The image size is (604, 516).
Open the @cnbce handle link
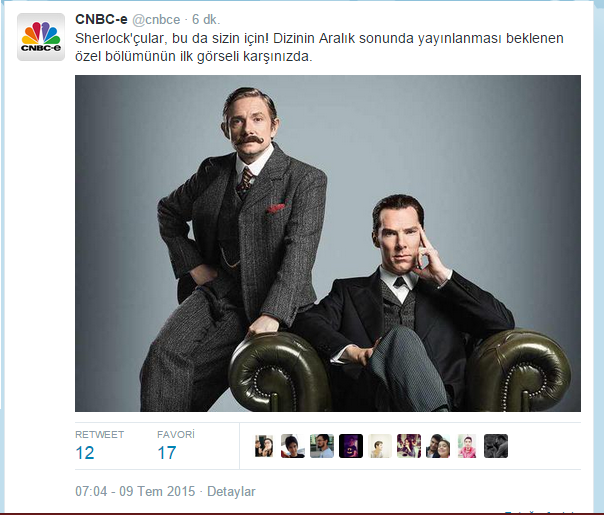point(156,20)
